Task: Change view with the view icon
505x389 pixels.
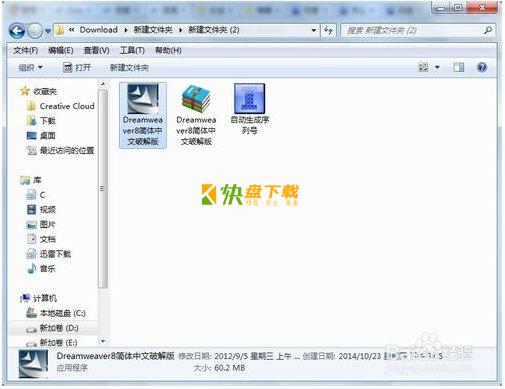Action: pyautogui.click(x=423, y=67)
